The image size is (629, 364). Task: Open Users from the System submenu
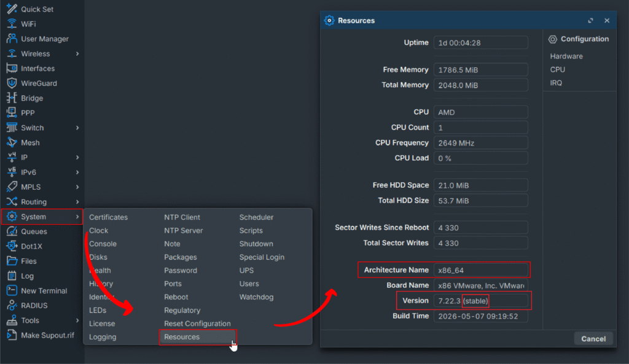(x=249, y=284)
